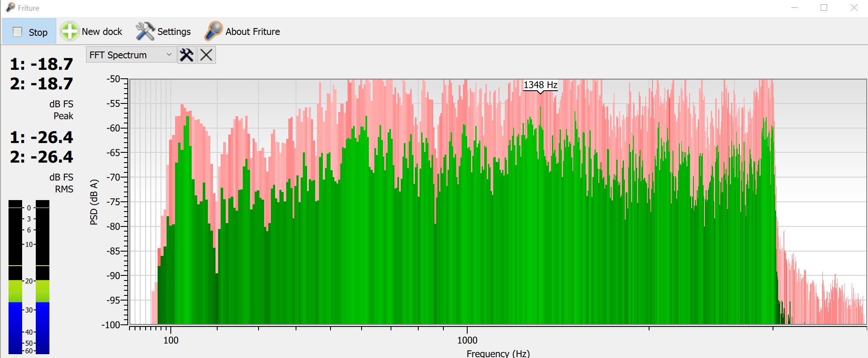This screenshot has height=358, width=868.
Task: Click the 1348 Hz peak frequency marker
Action: tap(540, 85)
